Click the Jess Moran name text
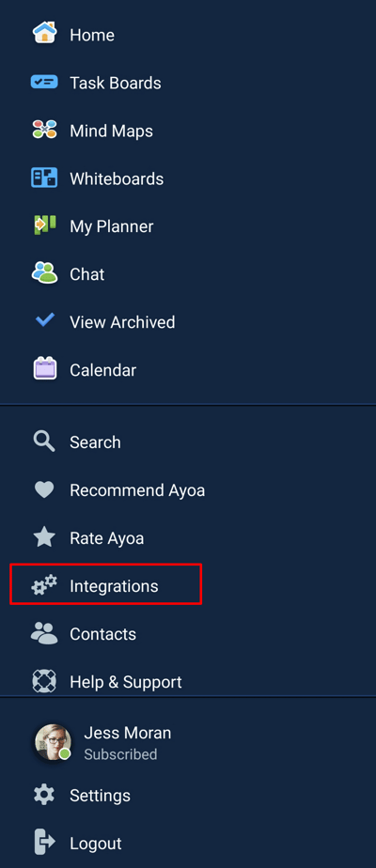 click(x=128, y=733)
